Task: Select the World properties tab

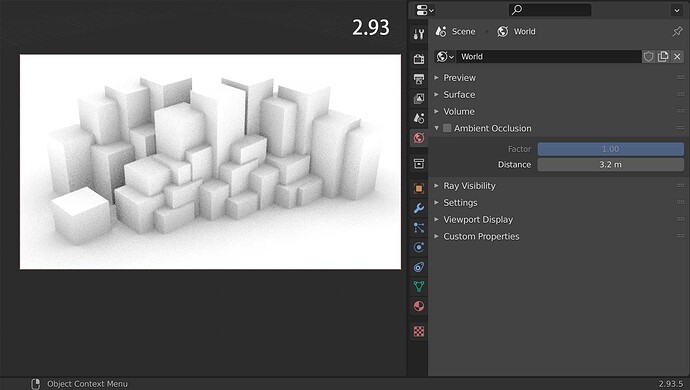Action: (x=419, y=138)
